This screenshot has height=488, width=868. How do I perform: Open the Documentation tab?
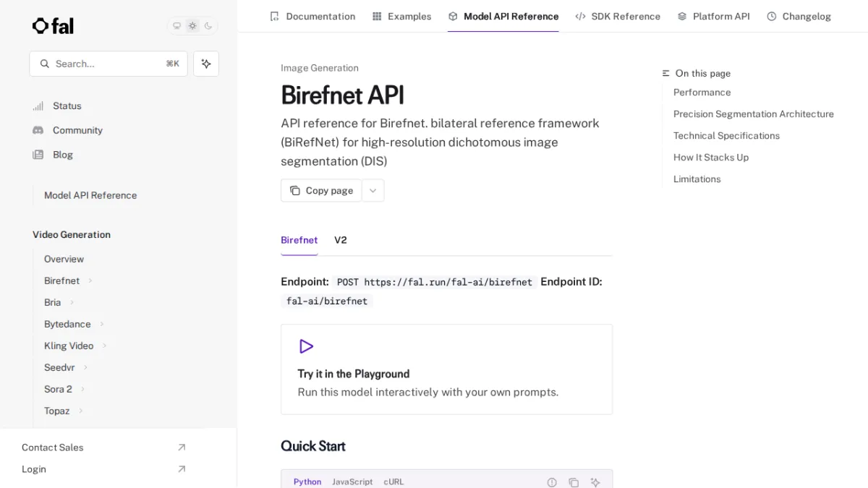(312, 16)
